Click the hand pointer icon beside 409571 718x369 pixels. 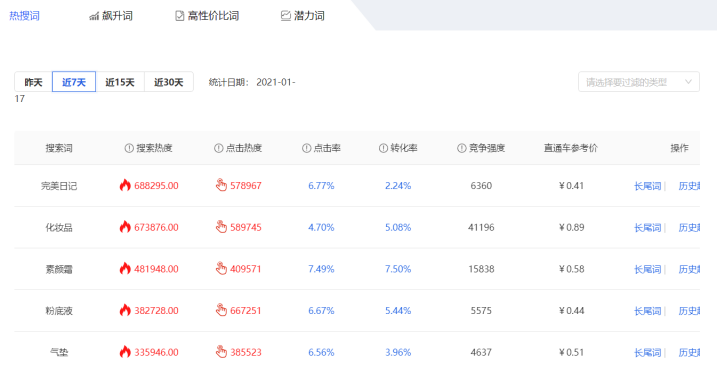tap(221, 268)
